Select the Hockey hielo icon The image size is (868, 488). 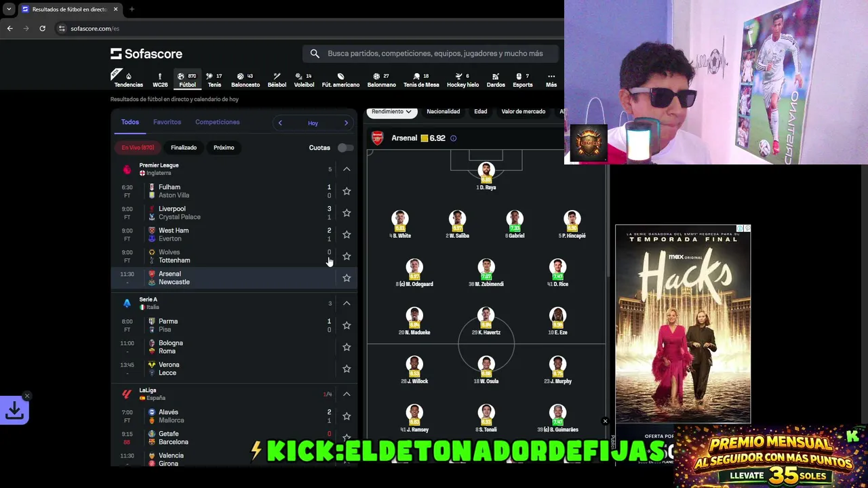tap(462, 80)
